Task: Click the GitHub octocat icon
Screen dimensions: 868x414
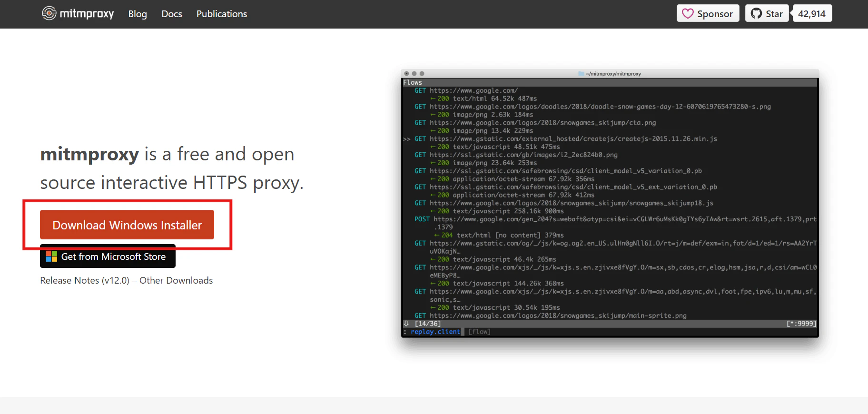Action: click(756, 13)
